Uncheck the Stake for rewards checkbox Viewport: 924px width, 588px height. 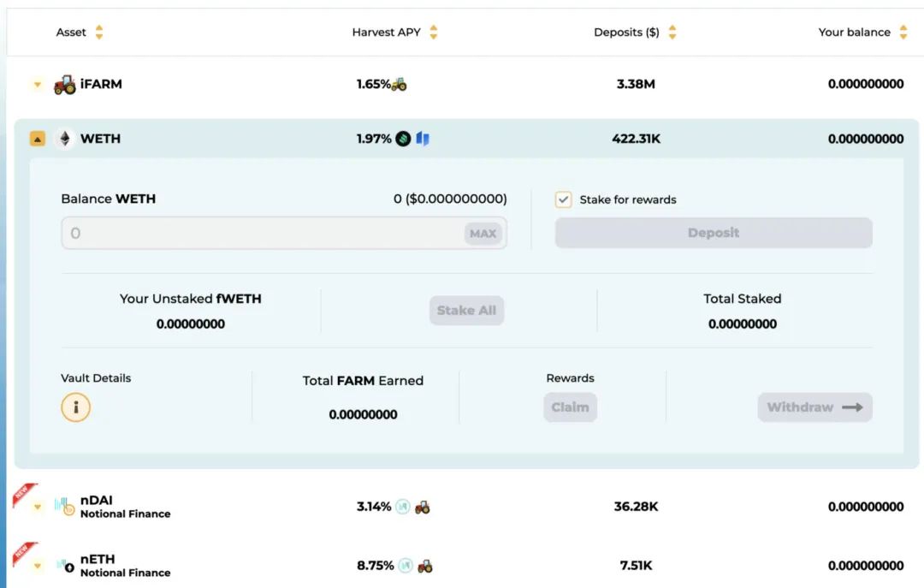[563, 199]
